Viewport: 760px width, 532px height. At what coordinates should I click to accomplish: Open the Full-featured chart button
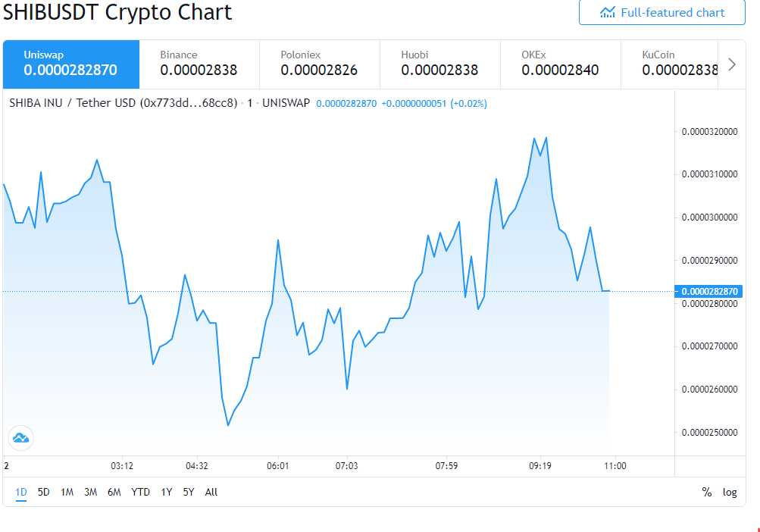(x=662, y=12)
